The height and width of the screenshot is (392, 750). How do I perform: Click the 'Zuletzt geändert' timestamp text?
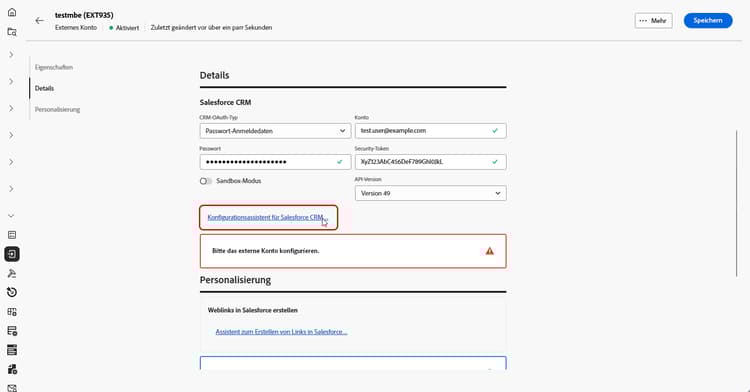211,28
